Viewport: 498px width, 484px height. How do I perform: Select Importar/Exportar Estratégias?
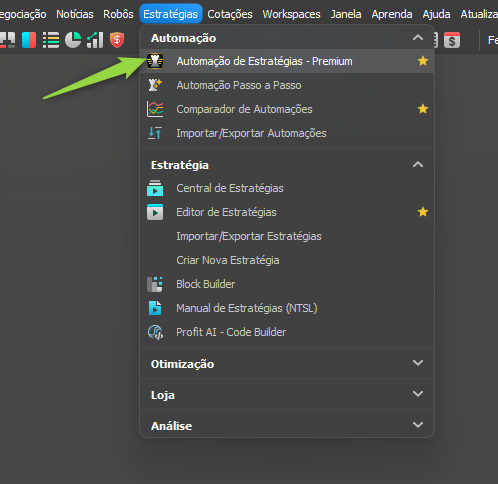click(x=287, y=236)
